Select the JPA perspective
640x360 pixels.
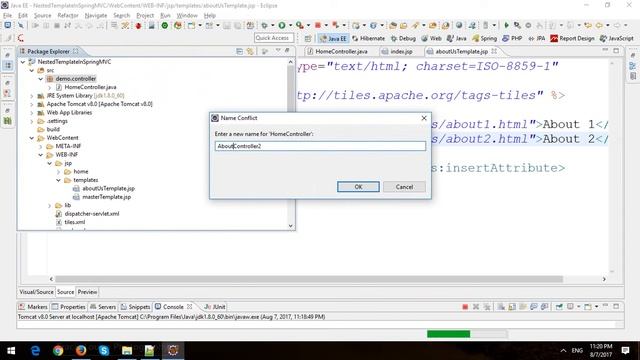click(537, 38)
